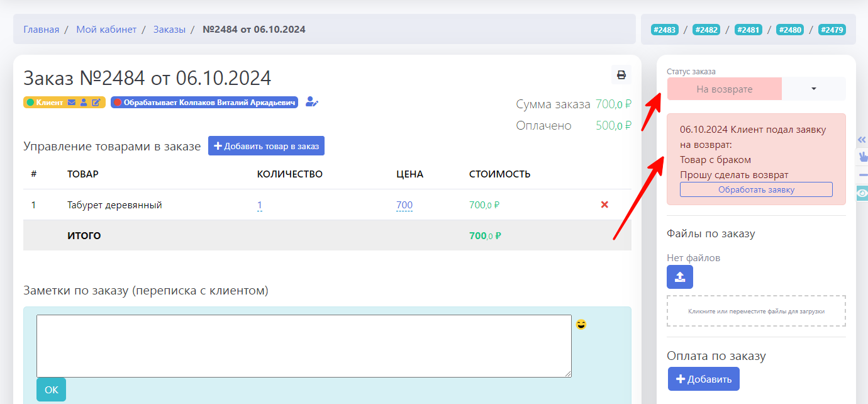The height and width of the screenshot is (404, 868).
Task: Click the edit client pencil icon
Action: click(96, 103)
